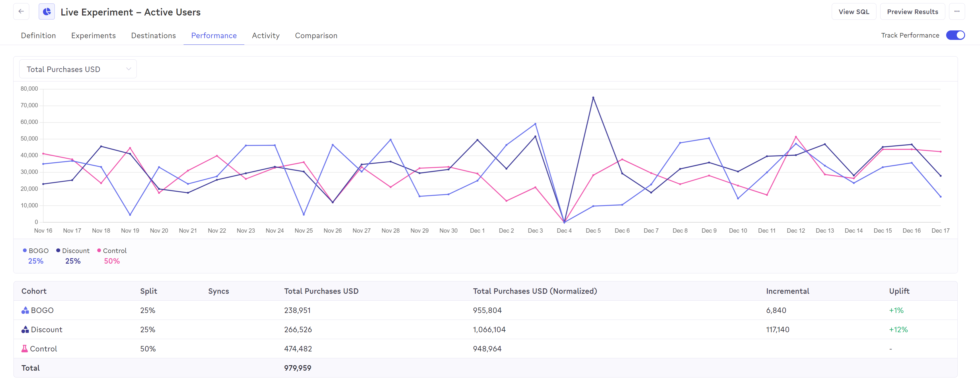Click the Preview Results button

(x=912, y=11)
